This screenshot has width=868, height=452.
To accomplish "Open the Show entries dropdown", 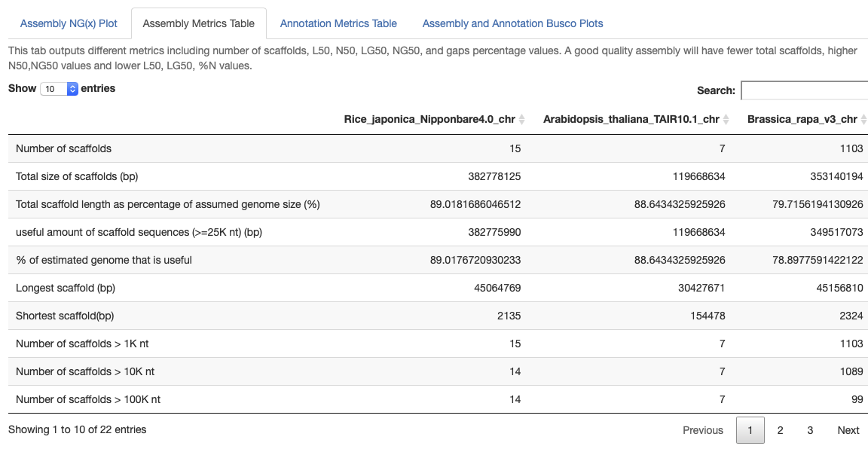I will tap(60, 89).
